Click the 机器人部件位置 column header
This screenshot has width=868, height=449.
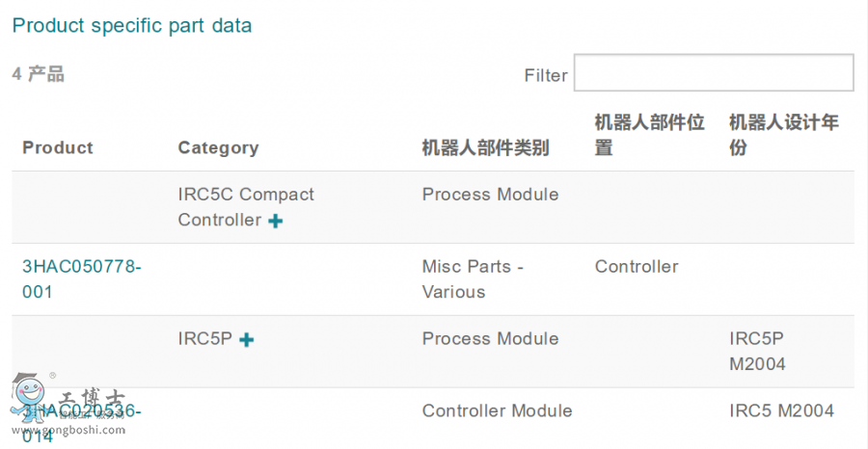coord(649,135)
